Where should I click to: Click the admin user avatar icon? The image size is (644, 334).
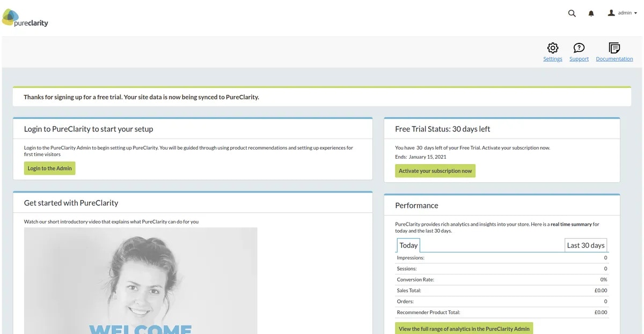(x=611, y=13)
